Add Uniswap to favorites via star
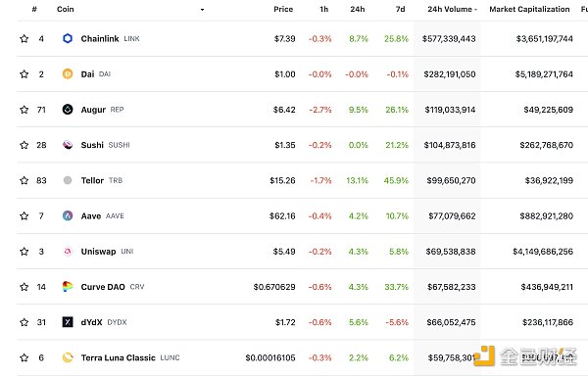The width and height of the screenshot is (588, 377). 24,251
